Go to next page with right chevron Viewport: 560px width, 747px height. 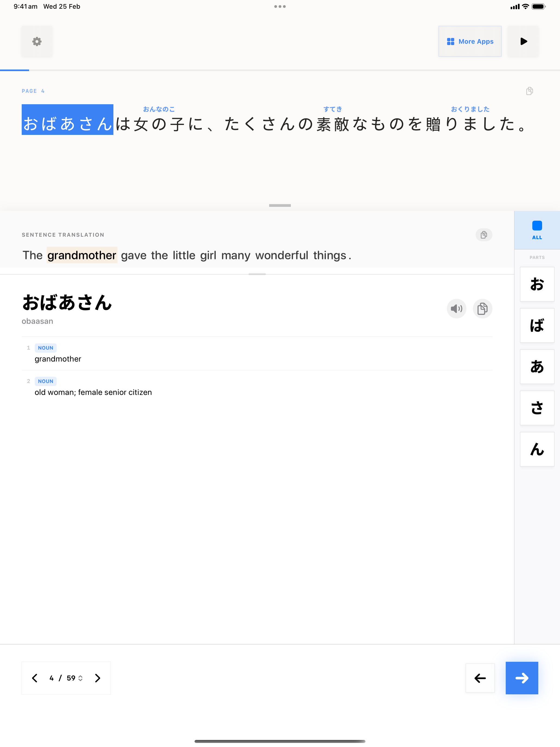pyautogui.click(x=98, y=678)
